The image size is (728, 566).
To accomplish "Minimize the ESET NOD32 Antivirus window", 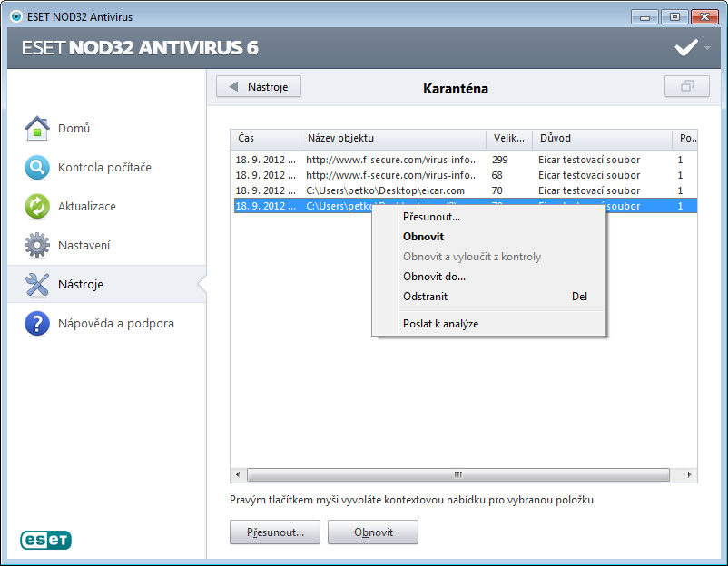I will tap(644, 17).
